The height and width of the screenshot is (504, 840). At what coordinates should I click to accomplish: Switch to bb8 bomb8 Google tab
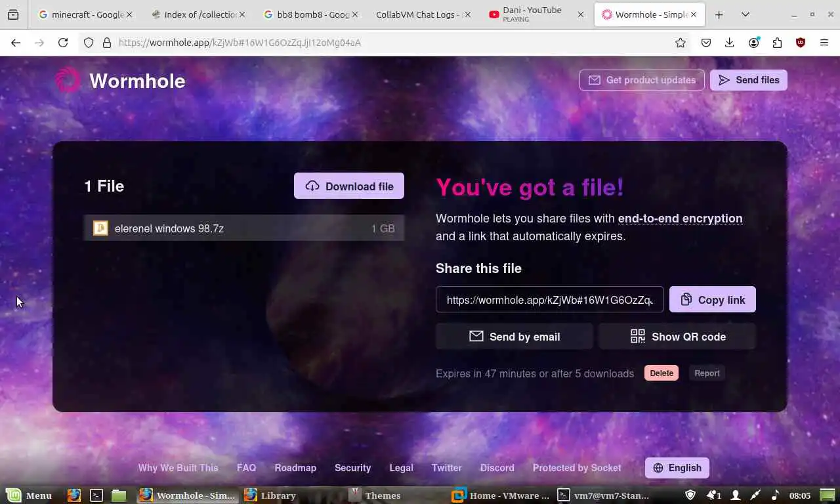point(310,14)
